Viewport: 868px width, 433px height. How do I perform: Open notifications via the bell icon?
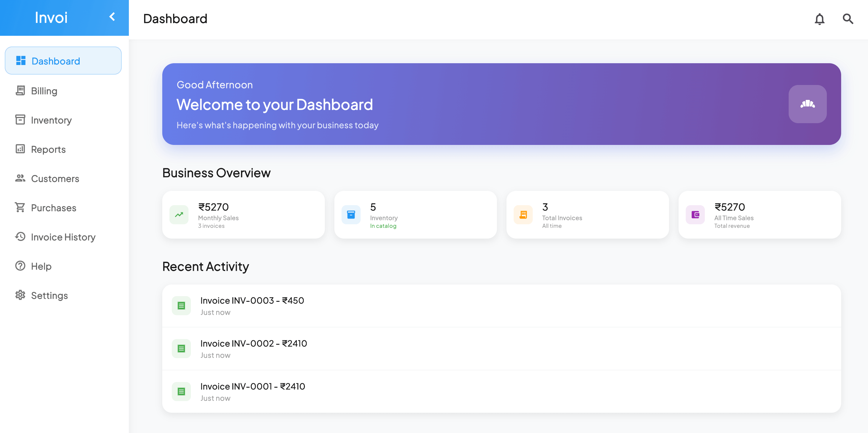pyautogui.click(x=820, y=19)
